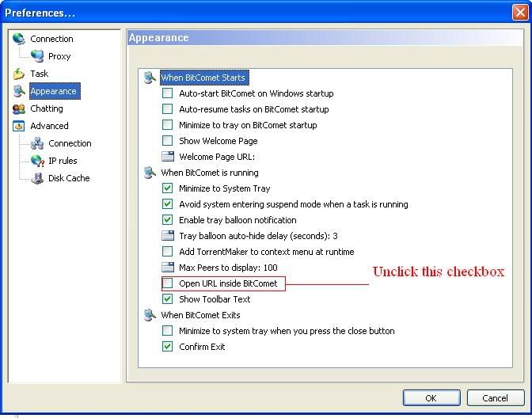
Task: Uncheck the Confirm Exit checkbox
Action: 167,347
